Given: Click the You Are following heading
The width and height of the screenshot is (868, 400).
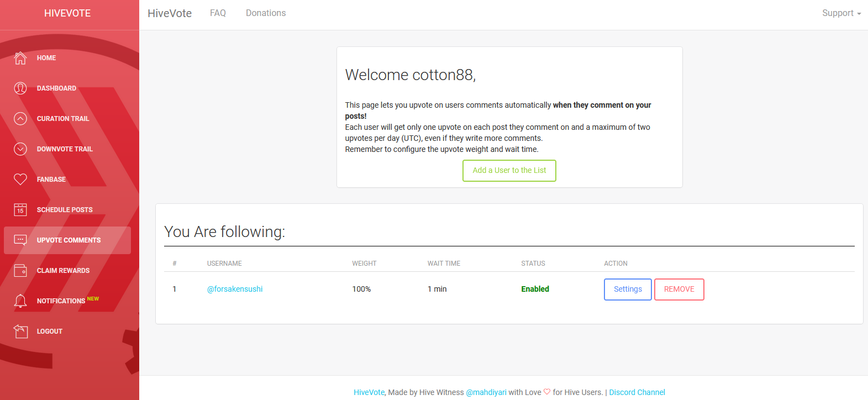Looking at the screenshot, I should 225,231.
